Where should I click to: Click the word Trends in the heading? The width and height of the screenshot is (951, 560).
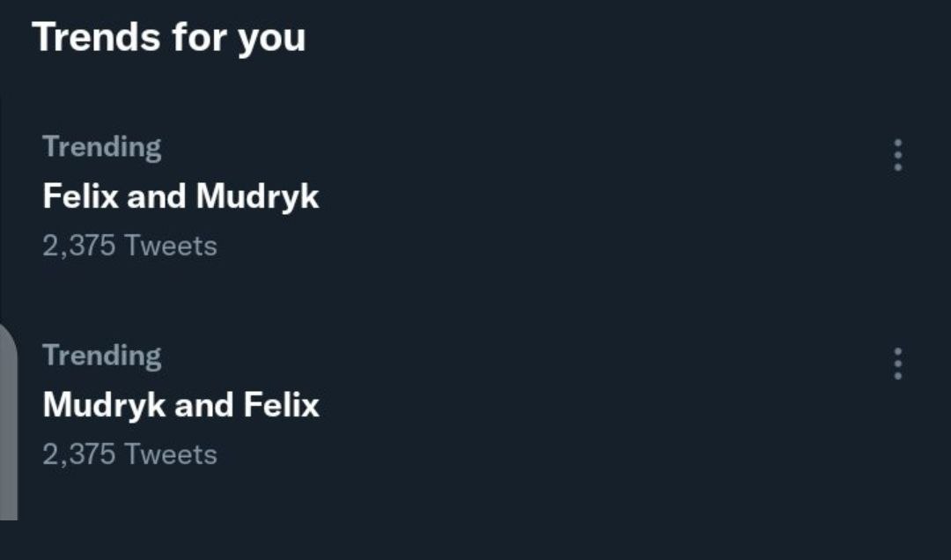tap(96, 38)
